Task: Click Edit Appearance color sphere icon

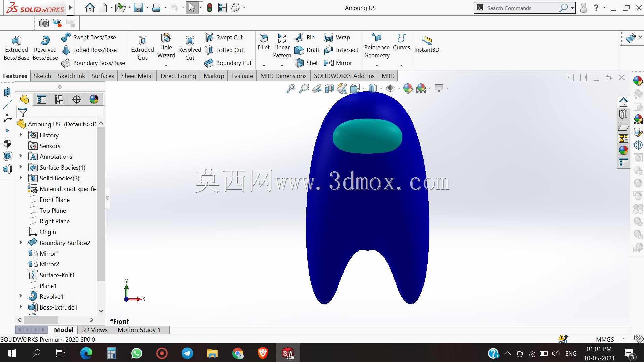Action: [x=408, y=88]
